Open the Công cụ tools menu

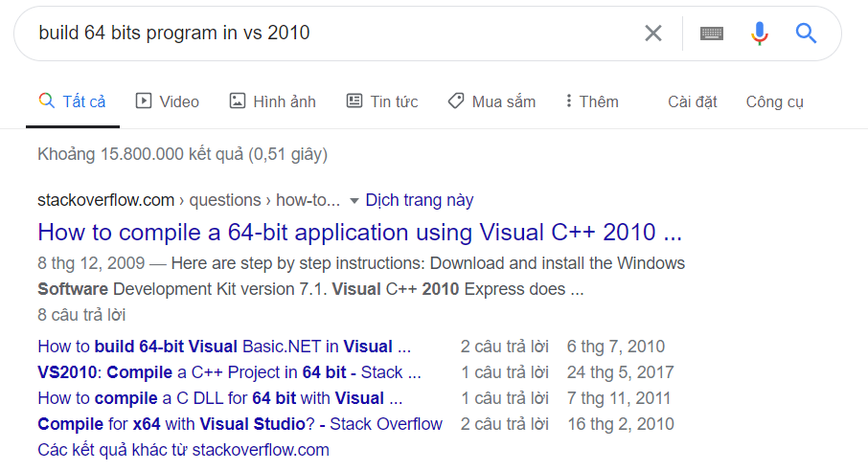[x=775, y=101]
